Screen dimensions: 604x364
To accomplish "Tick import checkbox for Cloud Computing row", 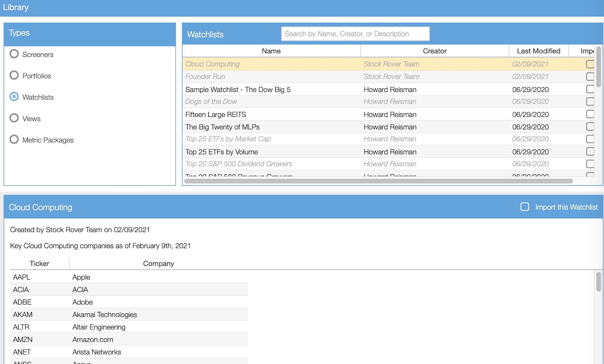I will pyautogui.click(x=590, y=64).
